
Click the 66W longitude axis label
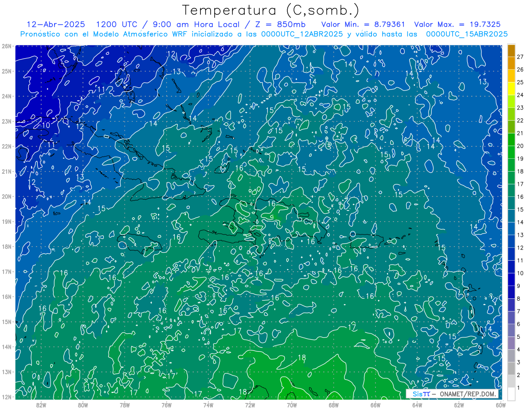click(375, 405)
